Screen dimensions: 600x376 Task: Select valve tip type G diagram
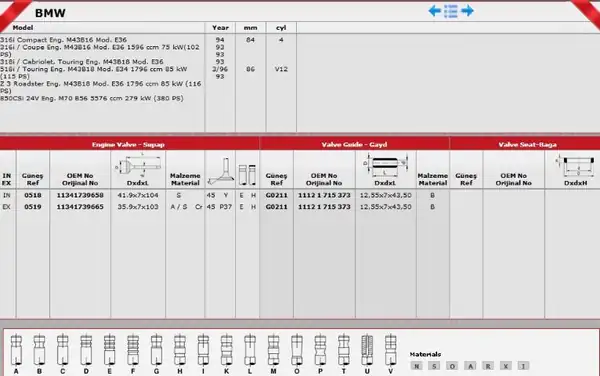(157, 350)
